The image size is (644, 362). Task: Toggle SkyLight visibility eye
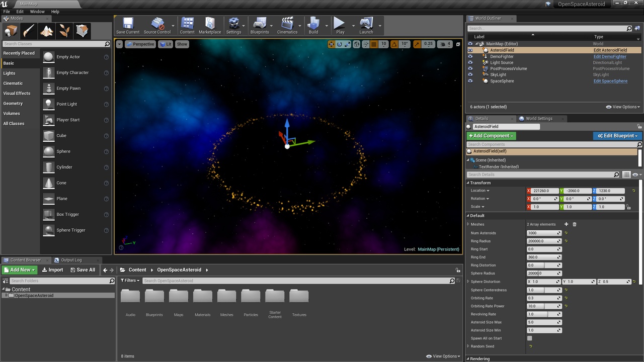[470, 74]
